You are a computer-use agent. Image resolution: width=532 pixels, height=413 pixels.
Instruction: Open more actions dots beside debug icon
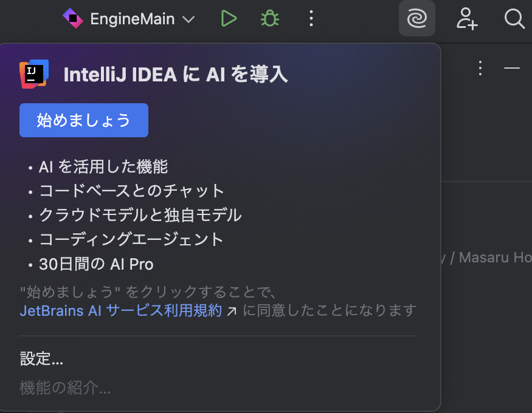pyautogui.click(x=311, y=18)
